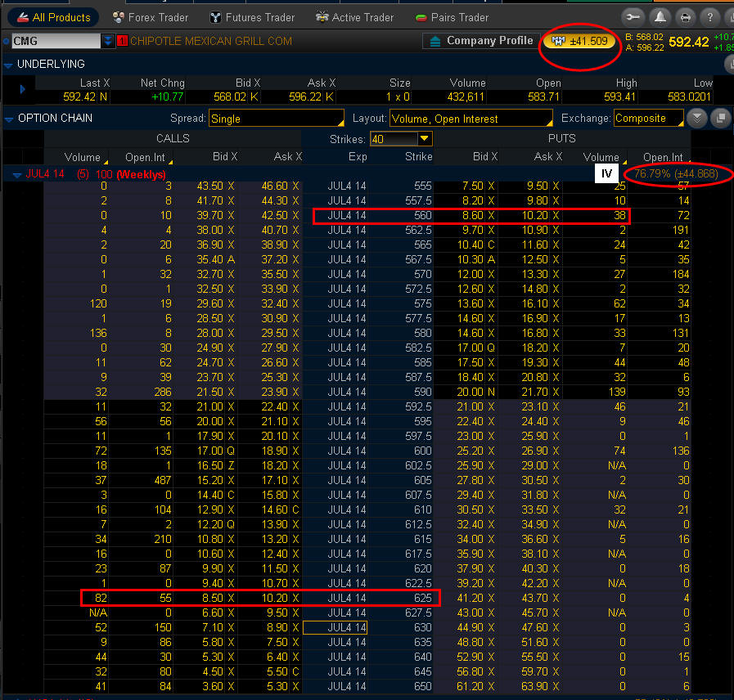The height and width of the screenshot is (700, 734).
Task: Click the round down-arrow button next to Exchange
Action: [696, 118]
